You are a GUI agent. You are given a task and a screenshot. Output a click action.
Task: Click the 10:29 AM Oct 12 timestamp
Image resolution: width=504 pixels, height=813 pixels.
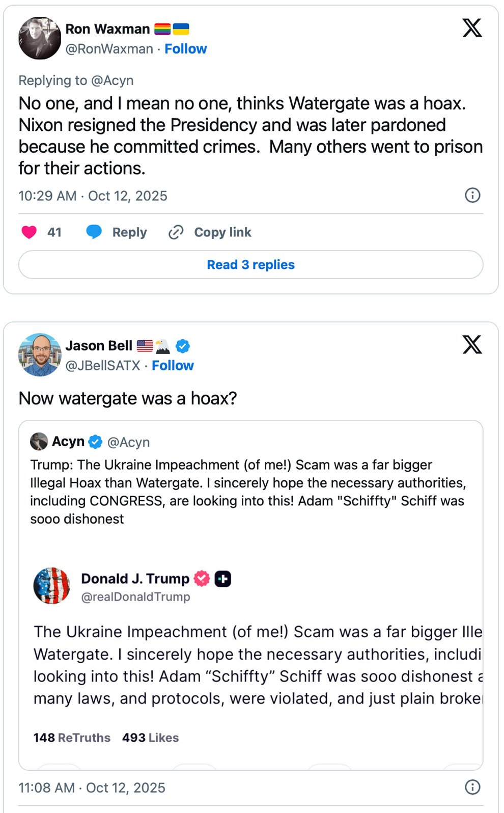(93, 196)
